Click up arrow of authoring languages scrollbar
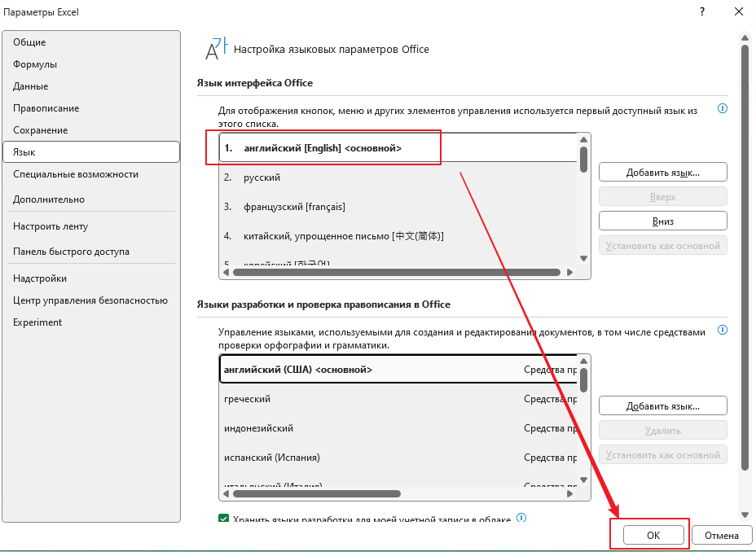This screenshot has width=756, height=552. coord(583,361)
